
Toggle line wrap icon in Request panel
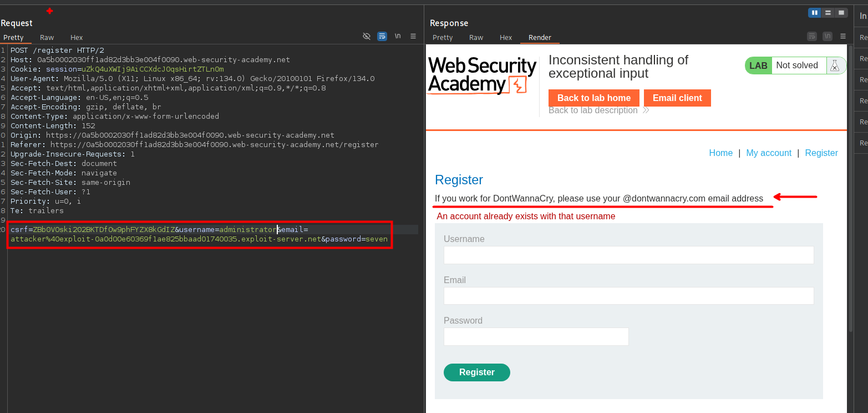[382, 36]
